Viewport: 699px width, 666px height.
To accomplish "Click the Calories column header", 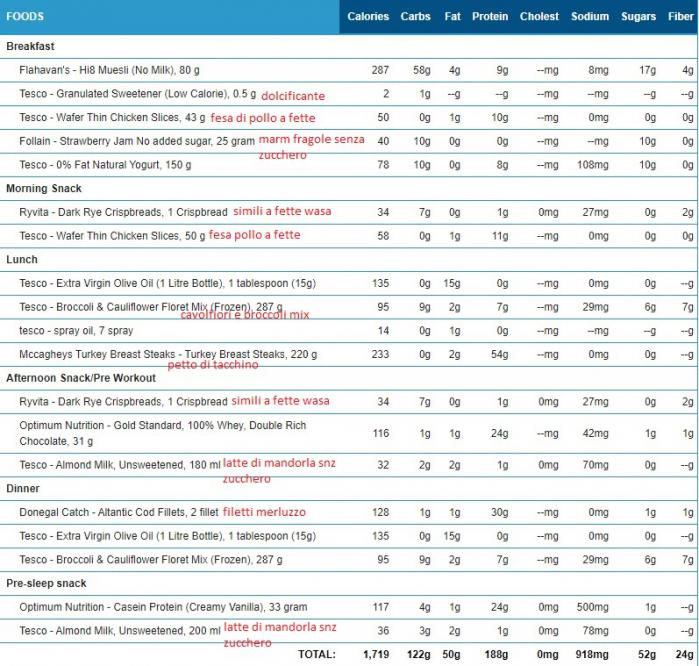I will (367, 16).
